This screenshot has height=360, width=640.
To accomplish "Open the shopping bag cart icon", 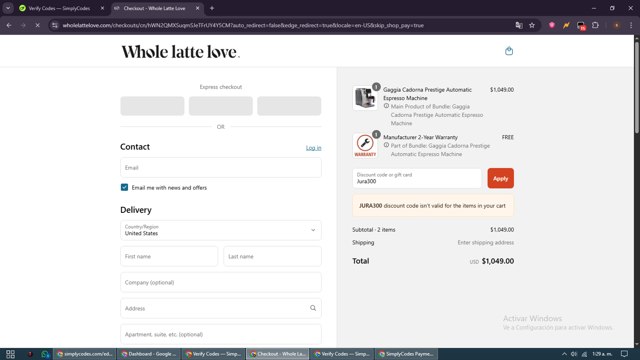I will coord(509,51).
